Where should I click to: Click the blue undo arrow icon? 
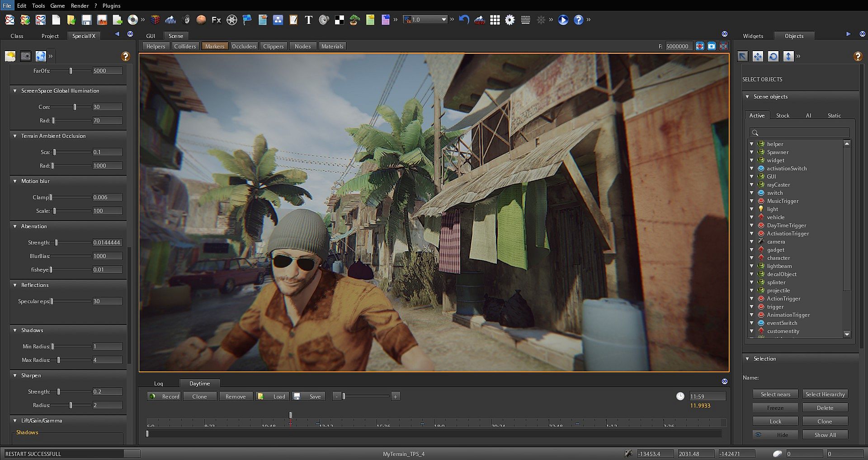tap(464, 20)
